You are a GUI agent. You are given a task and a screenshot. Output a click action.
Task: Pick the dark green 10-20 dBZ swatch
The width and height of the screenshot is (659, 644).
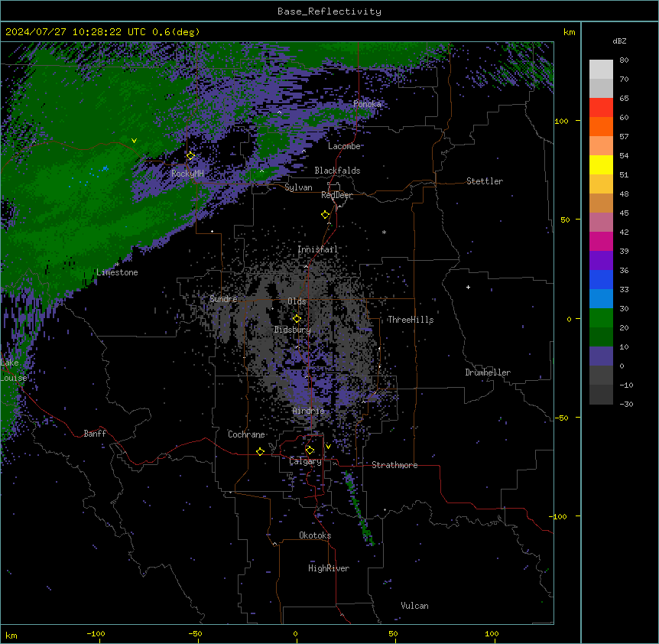click(x=601, y=337)
